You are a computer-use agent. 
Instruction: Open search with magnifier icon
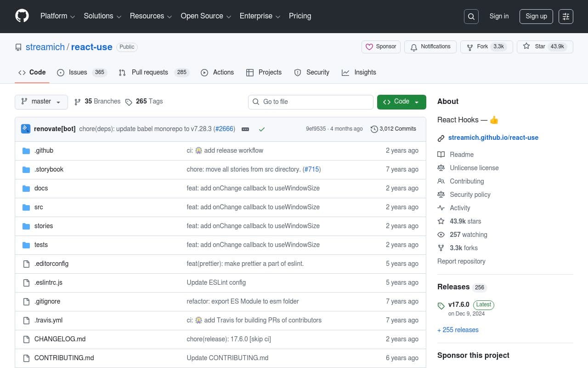point(471,17)
